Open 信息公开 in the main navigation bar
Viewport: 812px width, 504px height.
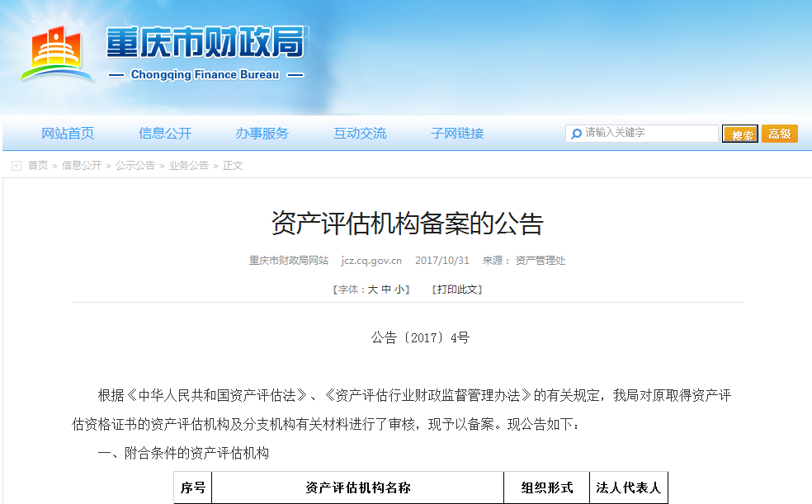165,134
